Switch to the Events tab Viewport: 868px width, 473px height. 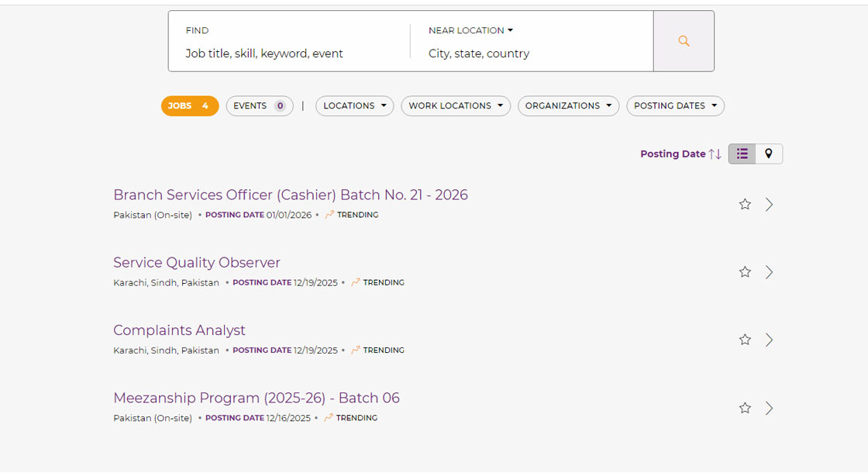tap(259, 106)
